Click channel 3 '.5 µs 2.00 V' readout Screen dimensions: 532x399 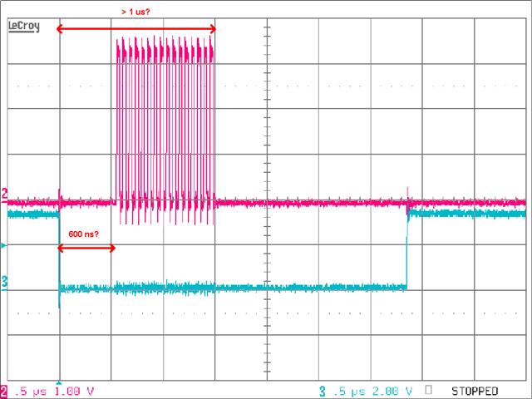click(373, 392)
